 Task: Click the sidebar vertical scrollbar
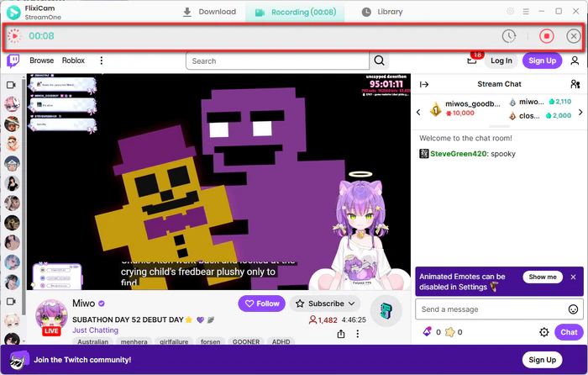point(24,195)
